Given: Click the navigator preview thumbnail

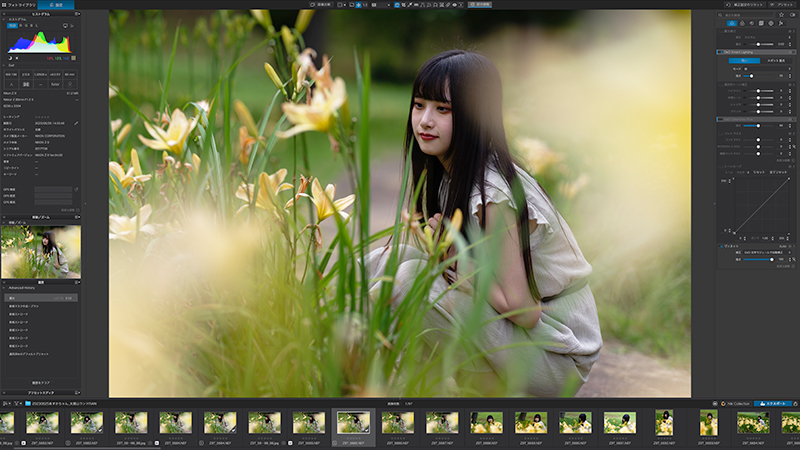Looking at the screenshot, I should coord(41,252).
